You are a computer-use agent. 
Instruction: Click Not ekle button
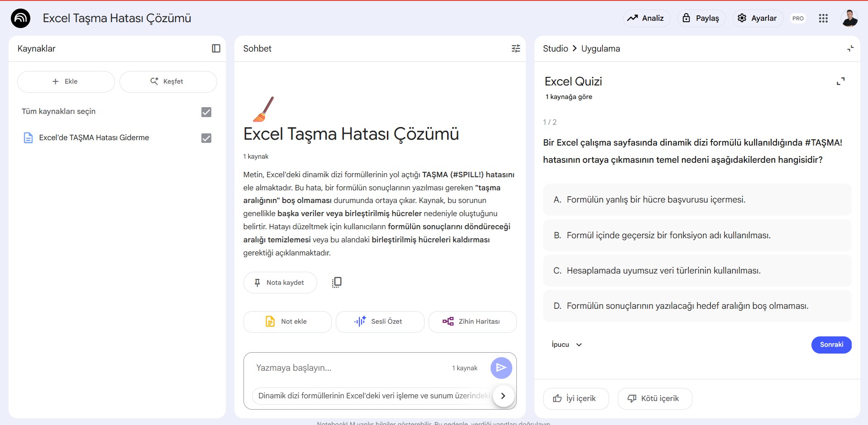(287, 321)
